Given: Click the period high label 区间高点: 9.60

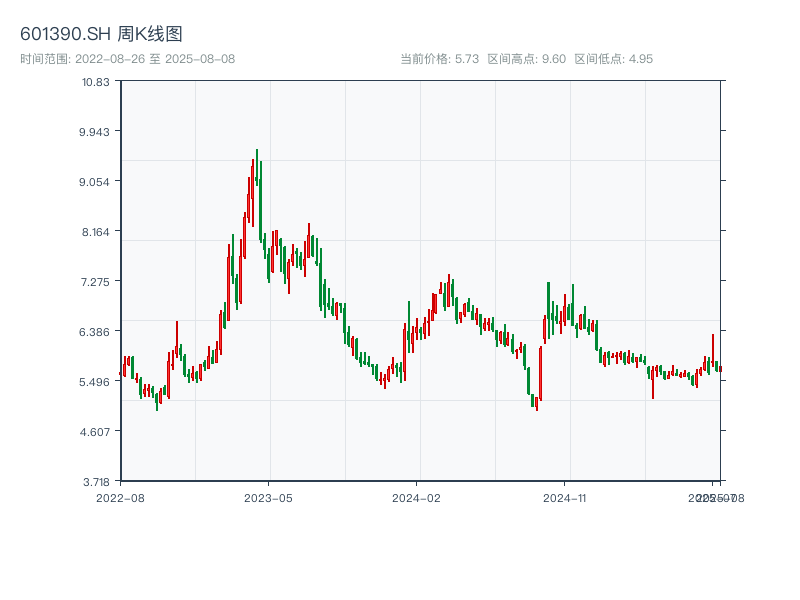Looking at the screenshot, I should pos(527,59).
